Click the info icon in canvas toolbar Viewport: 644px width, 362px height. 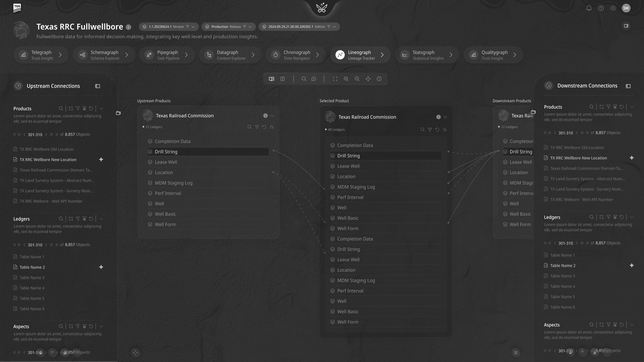(379, 79)
